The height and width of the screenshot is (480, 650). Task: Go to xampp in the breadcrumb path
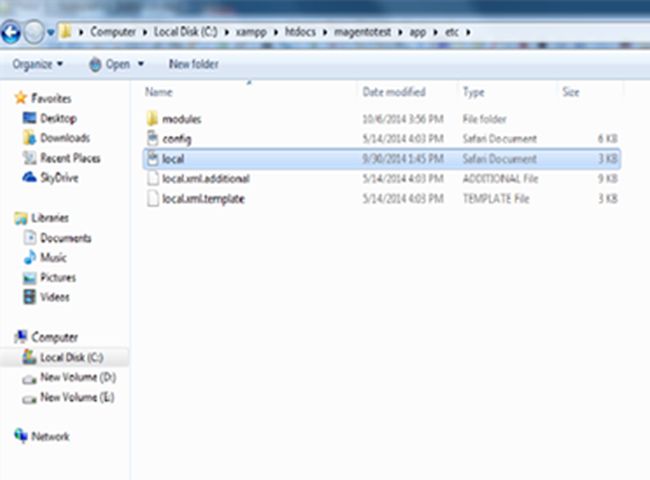click(x=251, y=32)
